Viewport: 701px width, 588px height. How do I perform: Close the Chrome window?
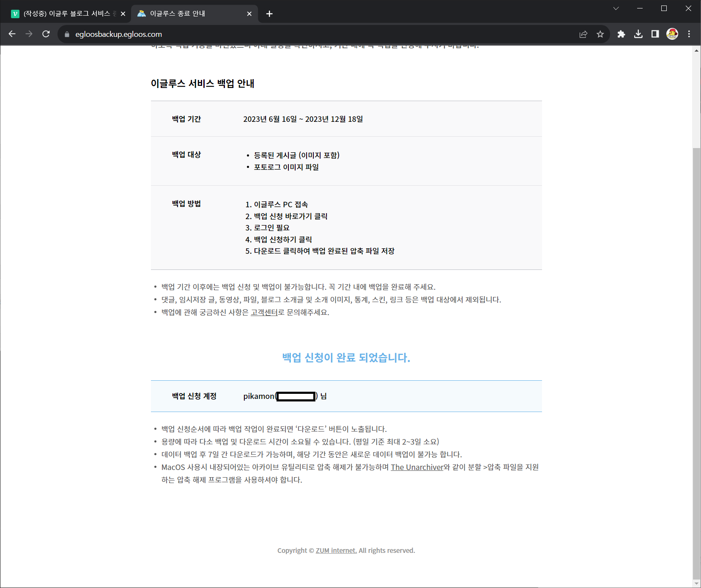tap(688, 8)
